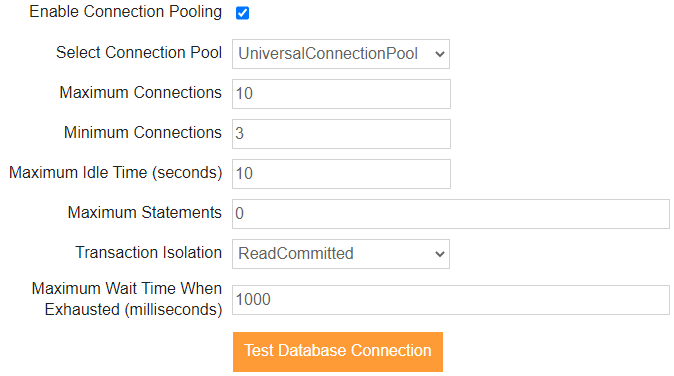Viewport: 674px width, 376px height.
Task: Focus the Maximum Wait Time milliseconds field
Action: tap(450, 300)
